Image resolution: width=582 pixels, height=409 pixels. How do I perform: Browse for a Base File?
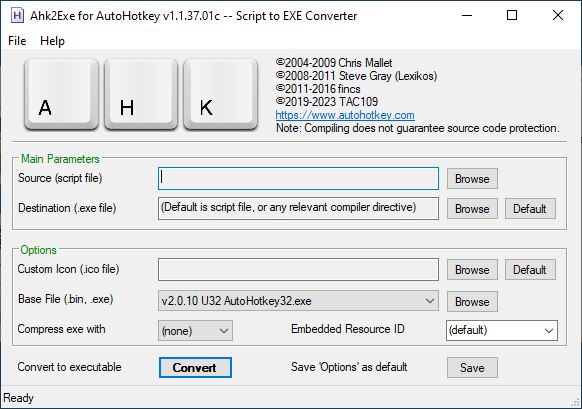[472, 301]
